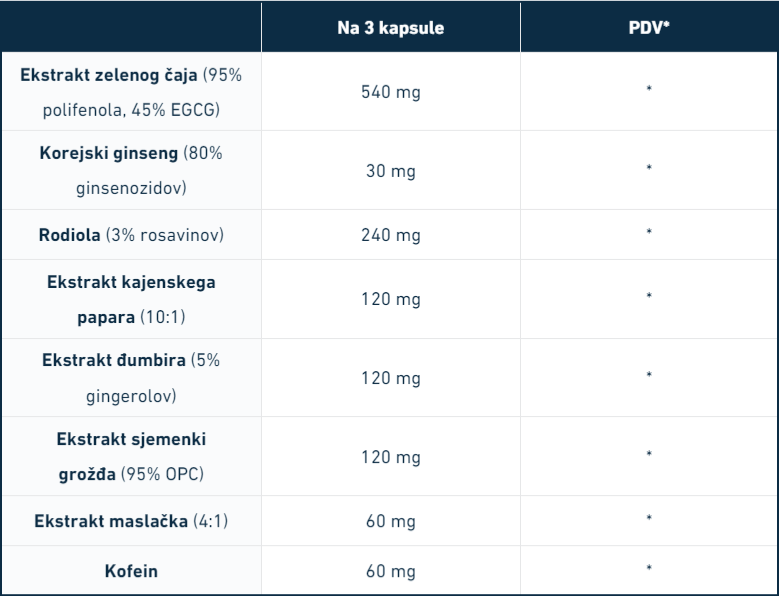Click the 240 mg dosage value

390,235
